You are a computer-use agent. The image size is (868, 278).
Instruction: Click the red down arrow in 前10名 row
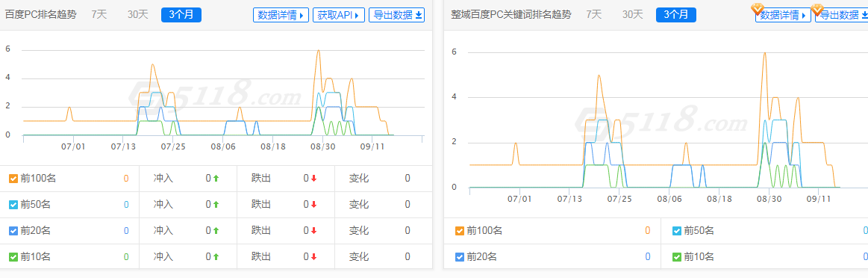coord(314,257)
